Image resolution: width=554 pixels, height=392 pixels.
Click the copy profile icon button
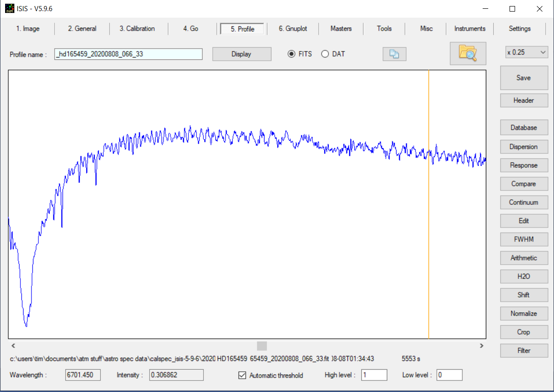(x=394, y=54)
